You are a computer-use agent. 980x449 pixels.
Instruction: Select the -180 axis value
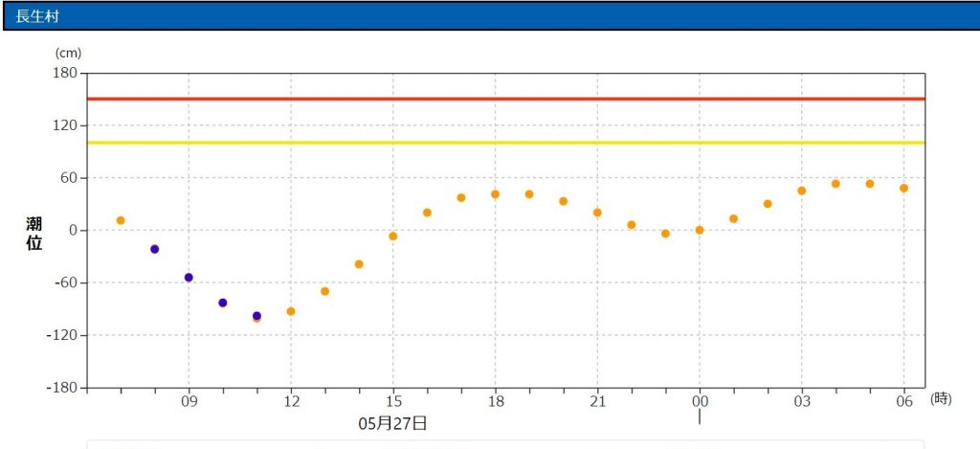(64, 388)
